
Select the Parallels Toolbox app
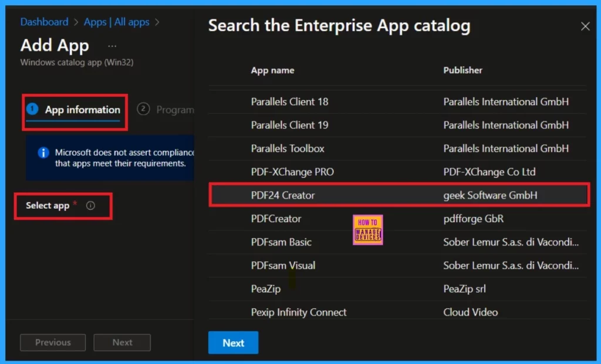(x=397, y=148)
